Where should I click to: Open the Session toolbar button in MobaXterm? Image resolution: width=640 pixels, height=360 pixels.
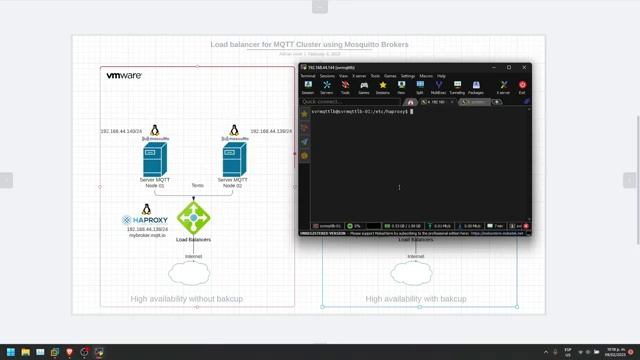pos(308,87)
